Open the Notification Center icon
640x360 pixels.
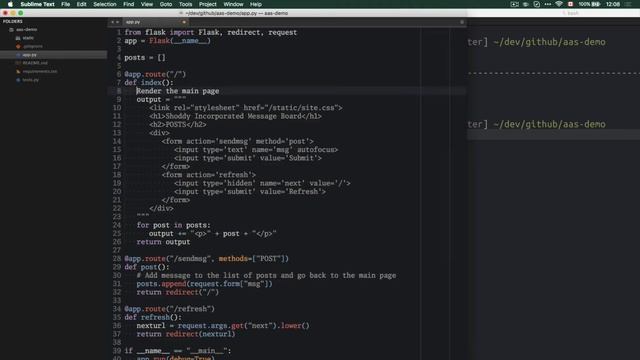pyautogui.click(x=629, y=4)
